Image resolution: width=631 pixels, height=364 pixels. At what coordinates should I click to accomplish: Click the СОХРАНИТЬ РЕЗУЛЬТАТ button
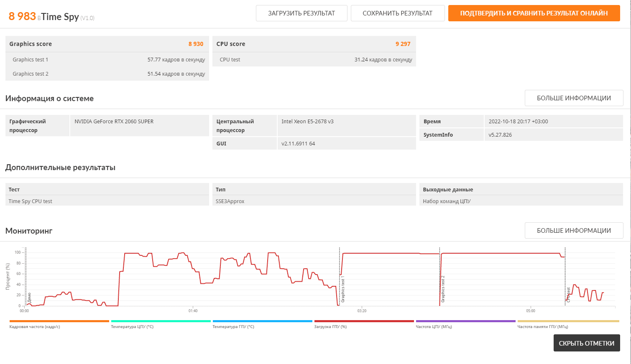[398, 13]
